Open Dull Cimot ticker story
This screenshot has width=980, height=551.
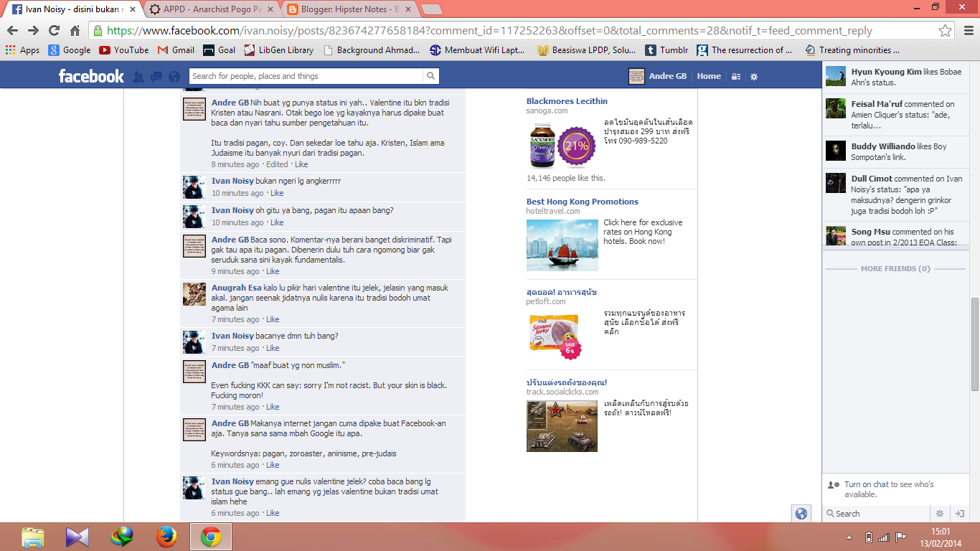pyautogui.click(x=894, y=194)
